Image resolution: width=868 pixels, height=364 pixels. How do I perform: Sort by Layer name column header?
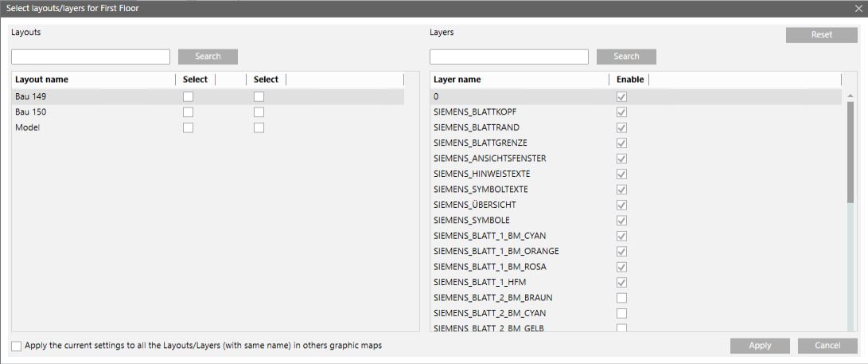pyautogui.click(x=457, y=80)
